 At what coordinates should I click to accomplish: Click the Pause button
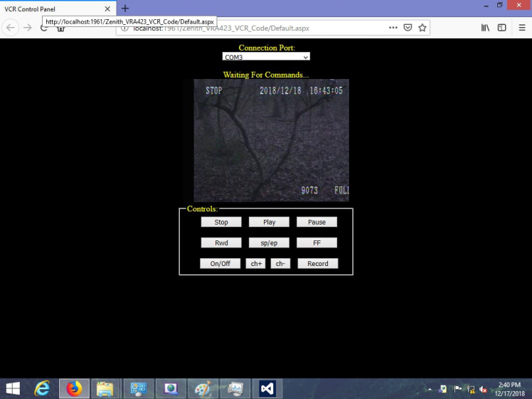(x=316, y=222)
